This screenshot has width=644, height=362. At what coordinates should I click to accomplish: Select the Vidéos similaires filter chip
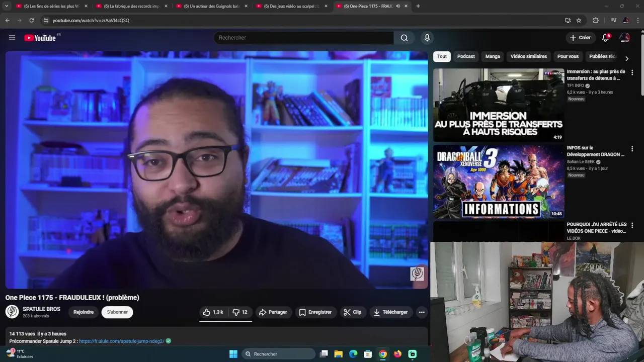click(x=528, y=56)
